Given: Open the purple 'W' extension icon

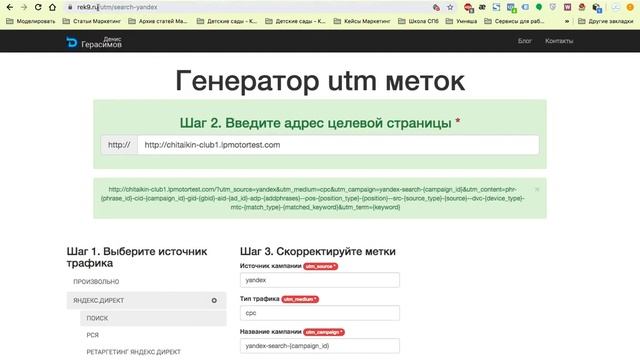Looking at the screenshot, I should pyautogui.click(x=567, y=7).
